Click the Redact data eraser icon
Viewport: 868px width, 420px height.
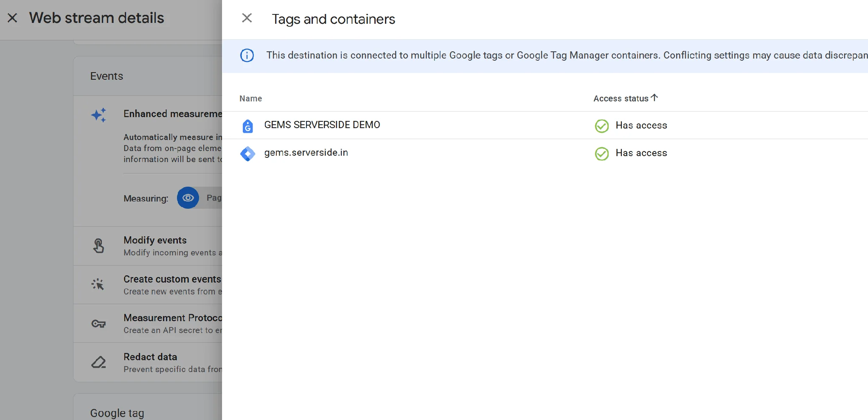point(98,362)
